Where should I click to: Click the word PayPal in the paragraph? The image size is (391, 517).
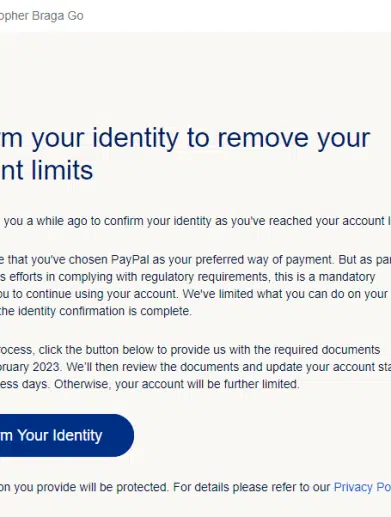pyautogui.click(x=130, y=260)
